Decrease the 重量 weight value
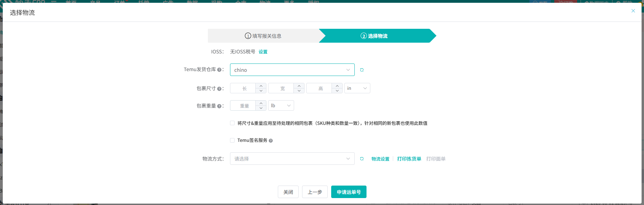644x205 pixels. point(261,108)
